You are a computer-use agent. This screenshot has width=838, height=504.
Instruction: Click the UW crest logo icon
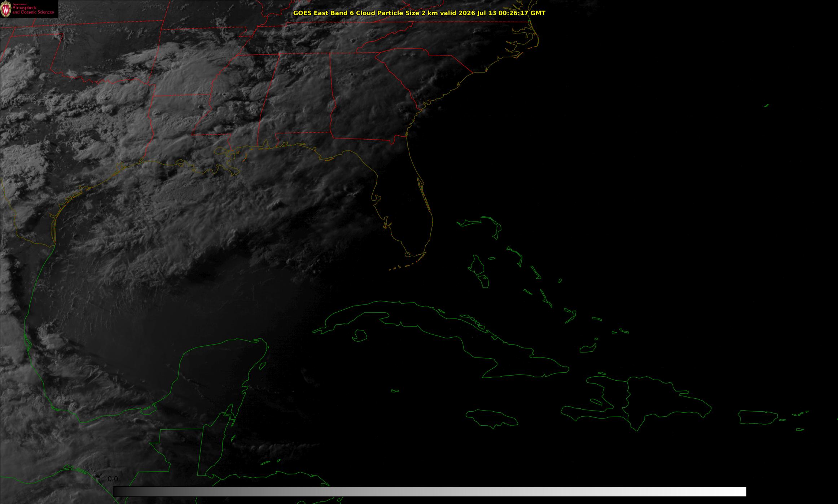pos(6,9)
